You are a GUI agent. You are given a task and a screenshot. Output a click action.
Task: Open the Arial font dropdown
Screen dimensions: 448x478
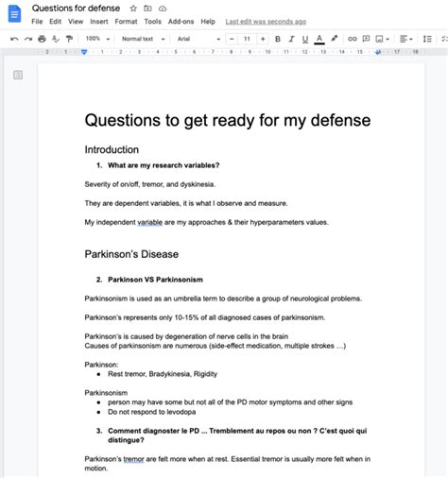(198, 39)
